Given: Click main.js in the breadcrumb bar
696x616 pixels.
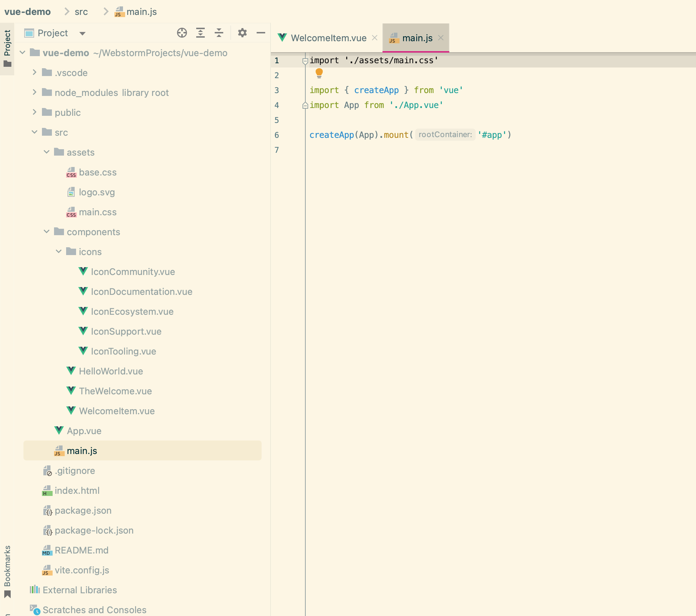Looking at the screenshot, I should pyautogui.click(x=135, y=12).
